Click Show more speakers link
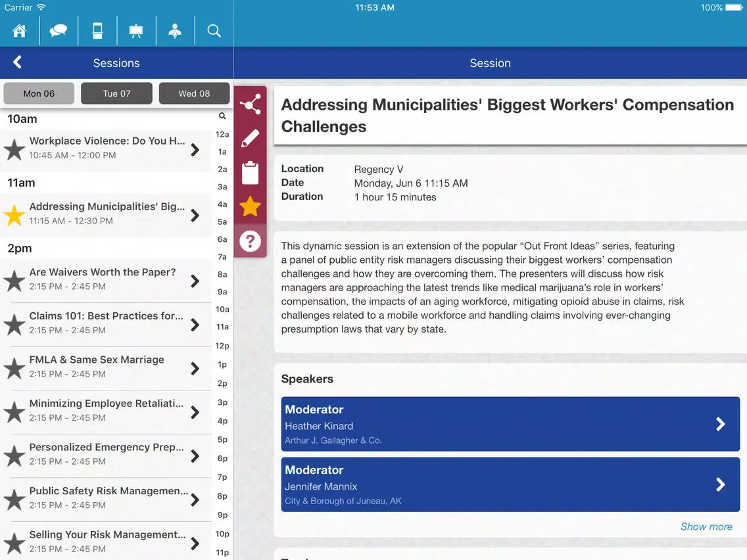 [x=706, y=526]
